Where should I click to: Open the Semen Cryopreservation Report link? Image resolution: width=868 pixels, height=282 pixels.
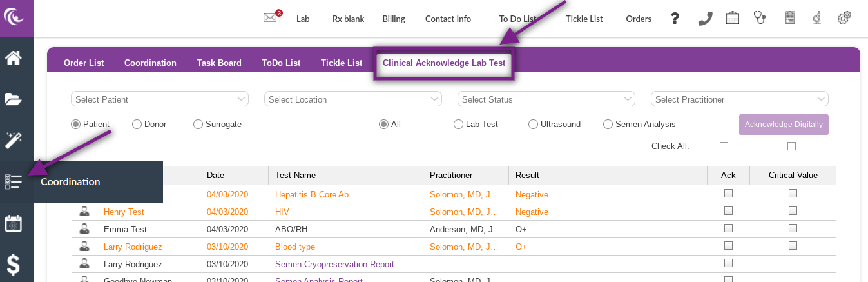pos(334,264)
